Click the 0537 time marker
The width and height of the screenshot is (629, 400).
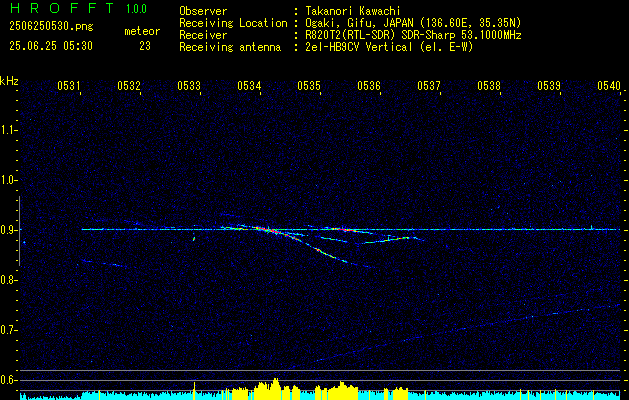pyautogui.click(x=428, y=85)
